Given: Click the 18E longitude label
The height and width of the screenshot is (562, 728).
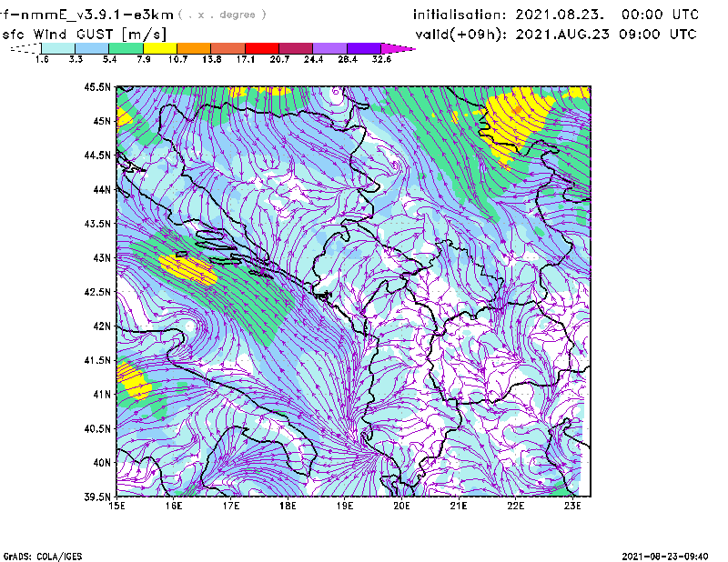Looking at the screenshot, I should pyautogui.click(x=288, y=506).
